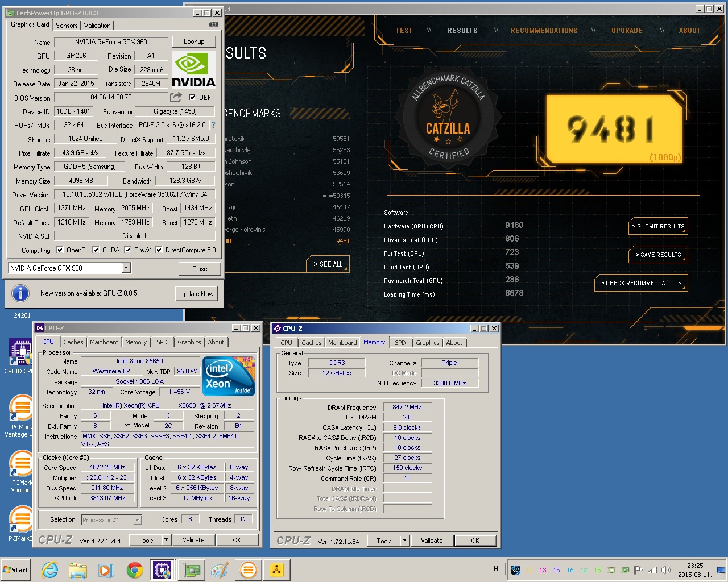Toggle the UEFI checkbox
Screen dimensions: 728x582
click(x=192, y=97)
